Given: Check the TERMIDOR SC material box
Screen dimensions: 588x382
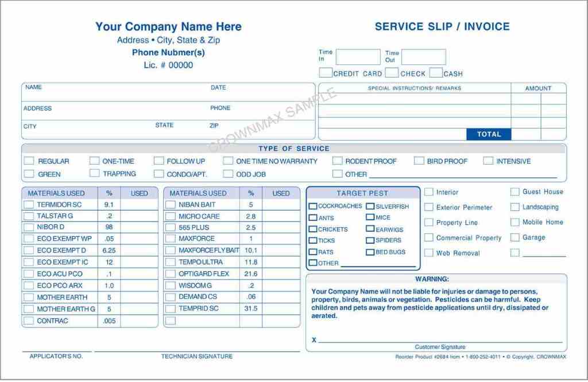Looking at the screenshot, I should (29, 205).
